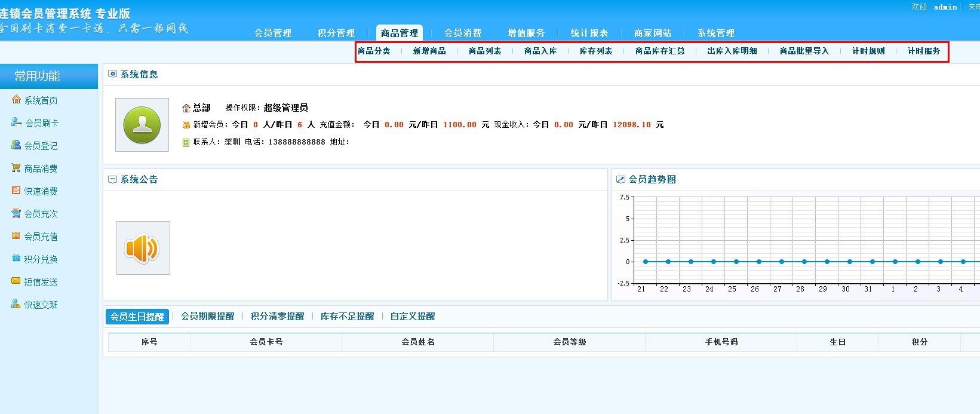Open 商品库存汇总 submenu item
Screen dimensions: 980x414
pos(660,51)
